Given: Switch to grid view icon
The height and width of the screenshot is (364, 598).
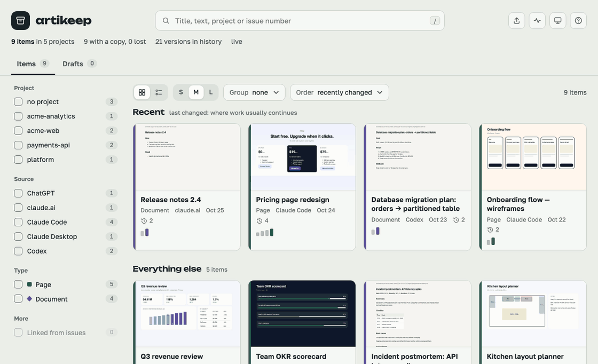Looking at the screenshot, I should [x=142, y=92].
